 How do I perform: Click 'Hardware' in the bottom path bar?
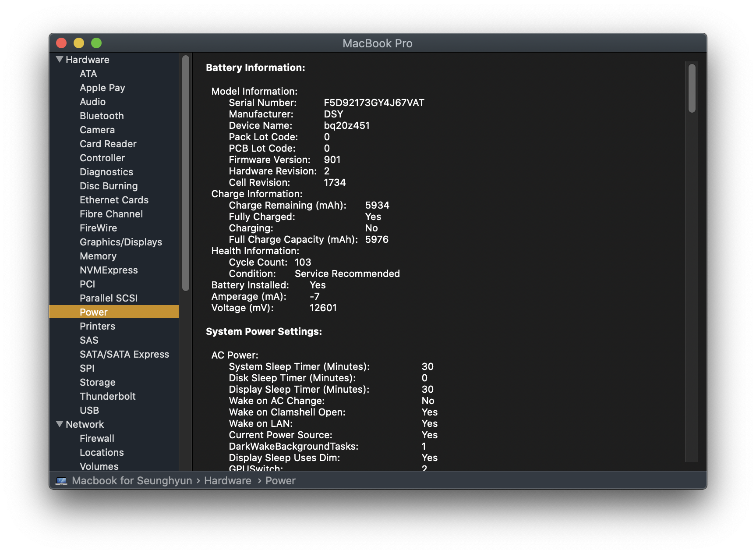pyautogui.click(x=228, y=481)
